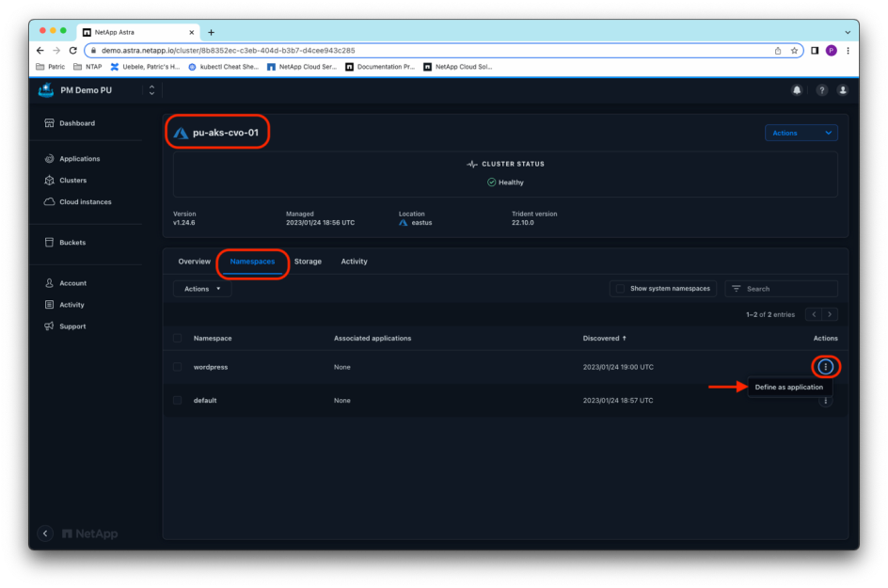
Task: Open the help question mark icon
Action: pyautogui.click(x=821, y=90)
